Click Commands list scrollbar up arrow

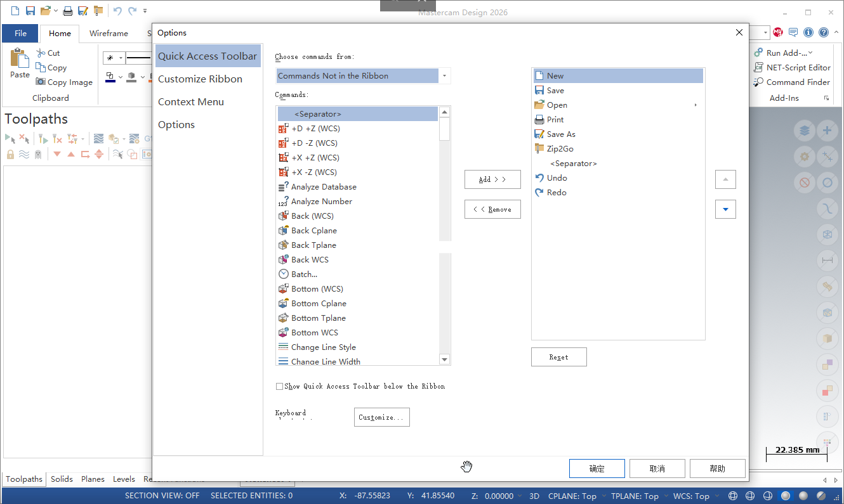pos(445,112)
